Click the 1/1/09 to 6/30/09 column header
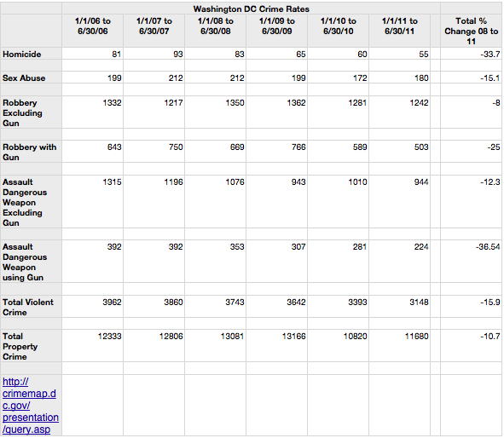The width and height of the screenshot is (504, 438). 277,26
